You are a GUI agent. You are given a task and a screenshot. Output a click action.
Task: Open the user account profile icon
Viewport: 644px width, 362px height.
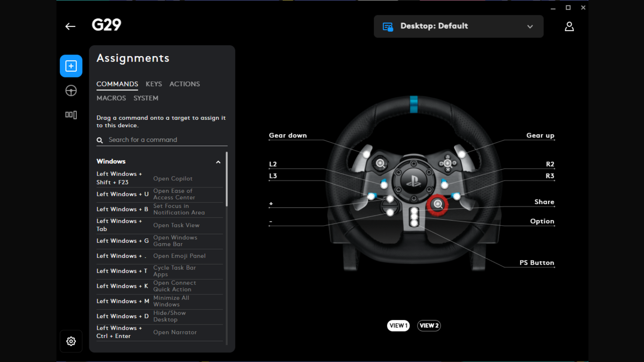[569, 26]
